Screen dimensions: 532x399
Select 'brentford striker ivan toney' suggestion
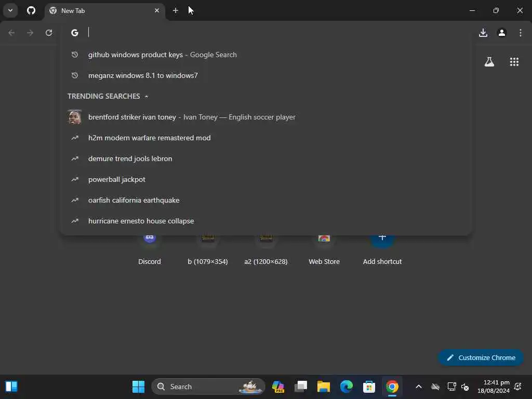265,117
